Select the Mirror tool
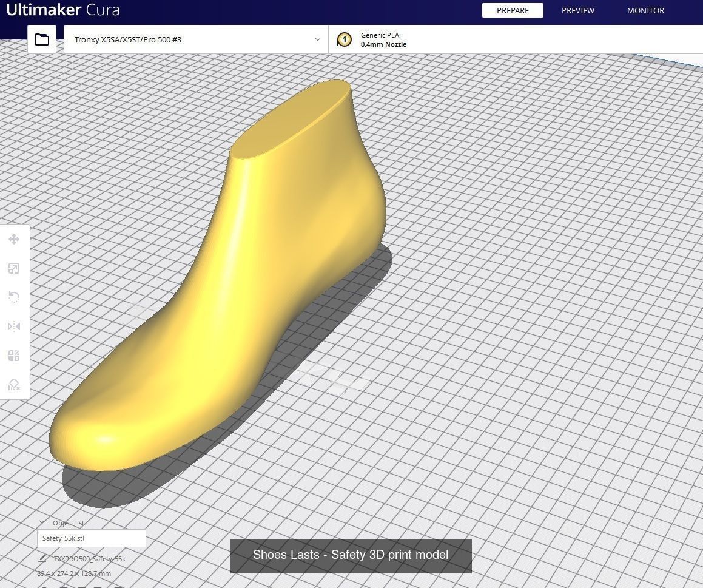Screen dimensions: 703x588 [x=14, y=326]
